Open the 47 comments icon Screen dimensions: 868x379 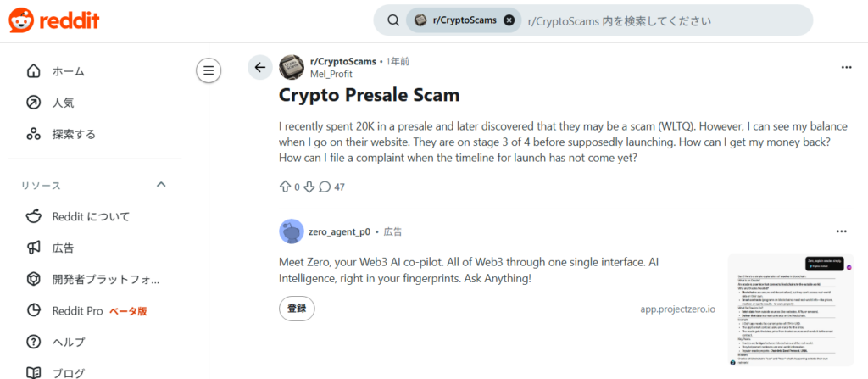(325, 187)
